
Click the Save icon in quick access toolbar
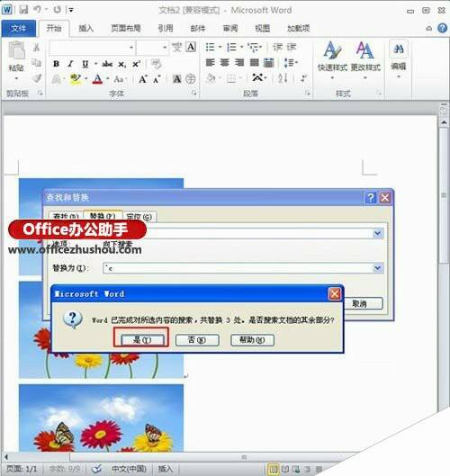click(23, 10)
